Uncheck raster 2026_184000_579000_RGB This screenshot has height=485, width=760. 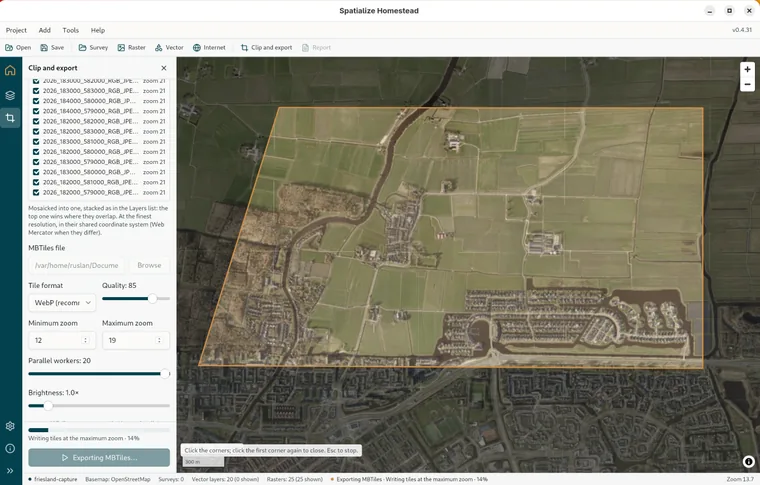(36, 111)
